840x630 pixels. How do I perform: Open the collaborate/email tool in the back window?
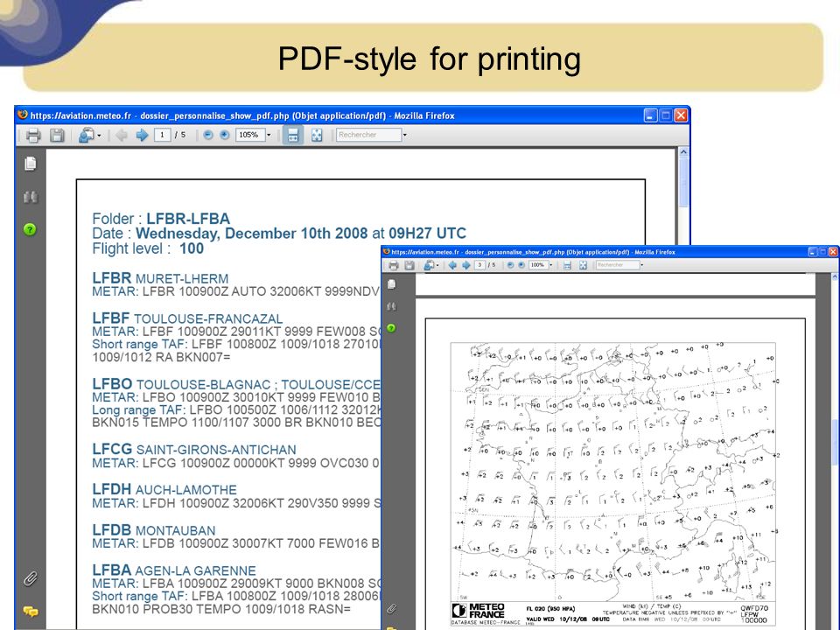click(x=86, y=136)
